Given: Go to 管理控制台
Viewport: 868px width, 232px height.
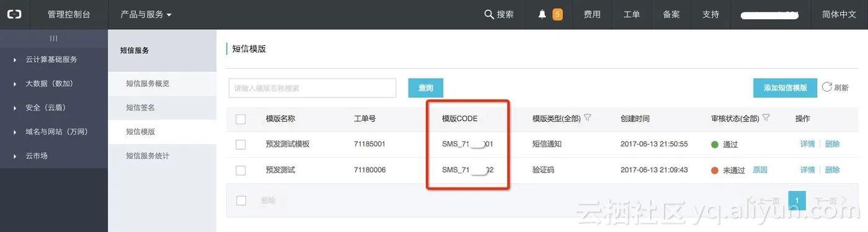Looking at the screenshot, I should click(69, 14).
